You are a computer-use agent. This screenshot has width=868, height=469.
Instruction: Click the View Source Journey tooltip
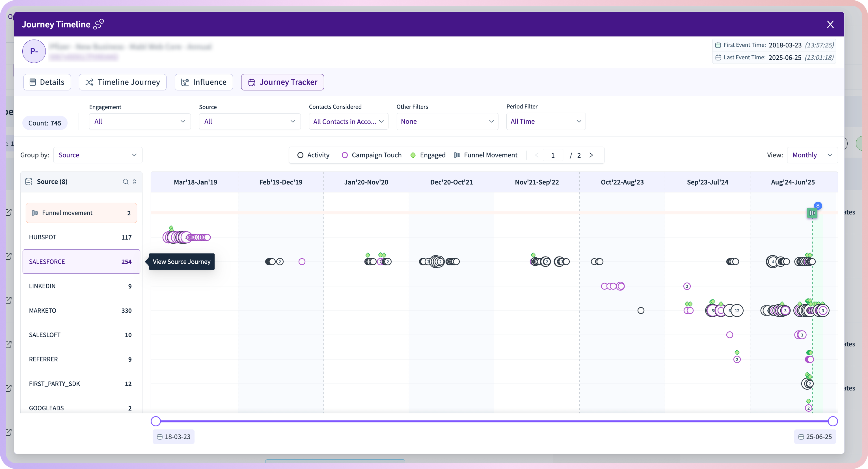[x=182, y=262]
